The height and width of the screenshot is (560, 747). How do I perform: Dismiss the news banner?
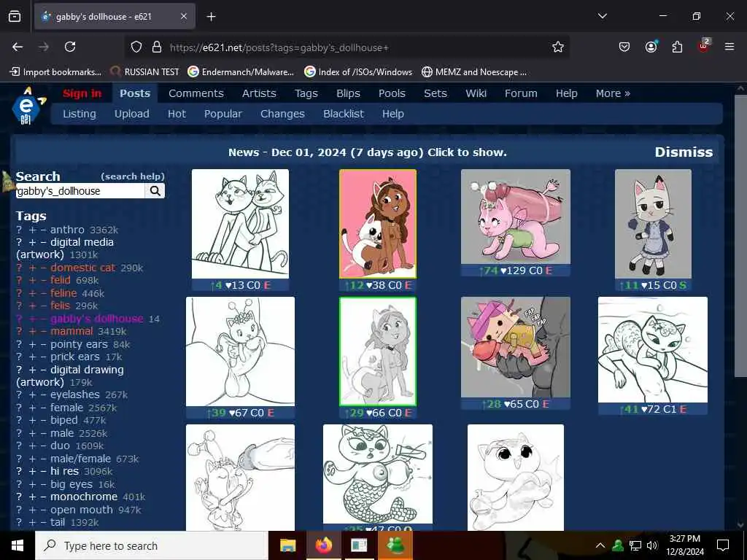pyautogui.click(x=684, y=152)
